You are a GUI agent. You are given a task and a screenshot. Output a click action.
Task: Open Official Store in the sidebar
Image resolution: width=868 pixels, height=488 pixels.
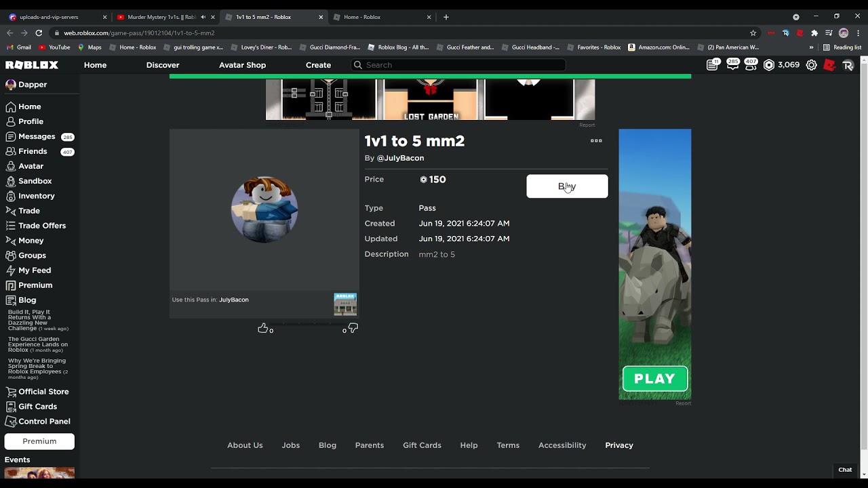(x=43, y=392)
